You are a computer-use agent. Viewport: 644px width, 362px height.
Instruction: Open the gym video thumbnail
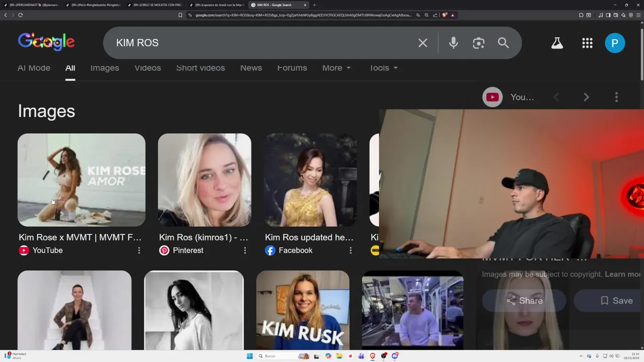413,310
